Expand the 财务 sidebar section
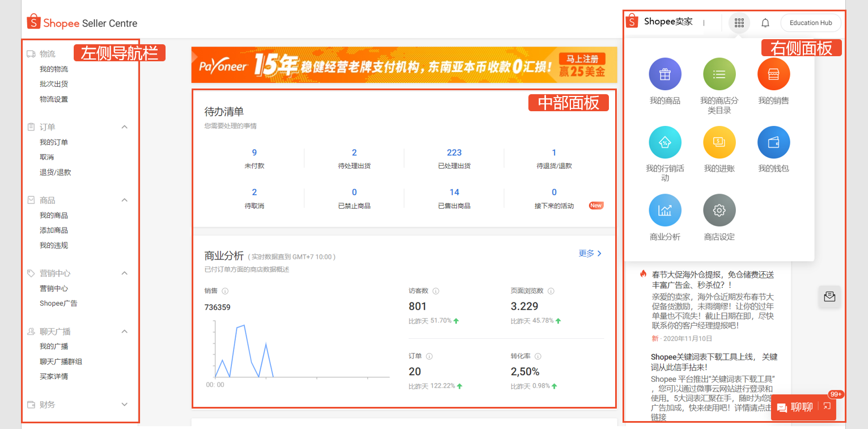The height and width of the screenshot is (429, 868). [125, 405]
